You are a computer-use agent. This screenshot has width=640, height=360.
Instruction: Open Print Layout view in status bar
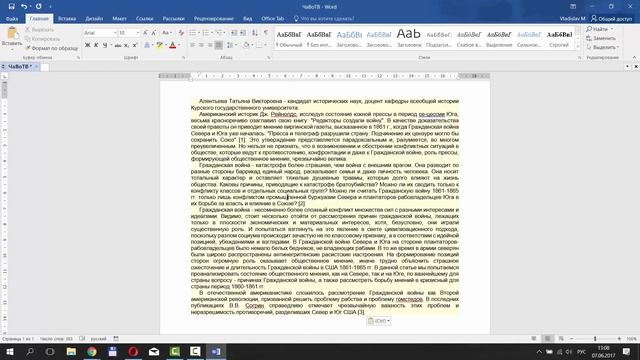(547, 339)
